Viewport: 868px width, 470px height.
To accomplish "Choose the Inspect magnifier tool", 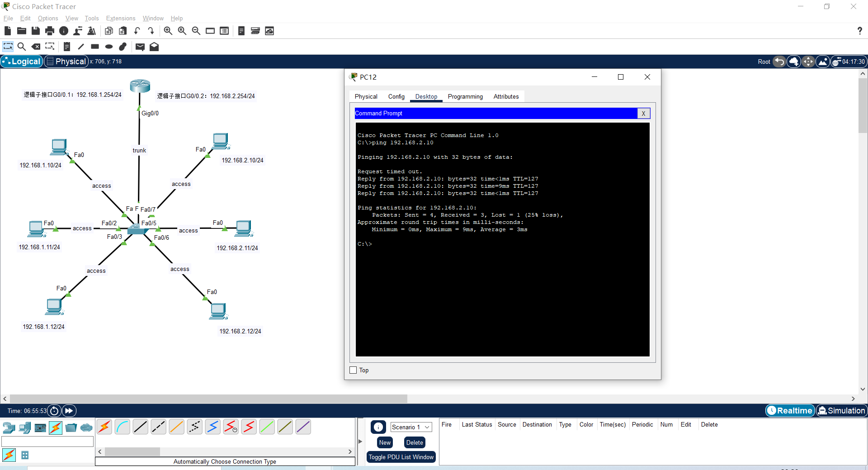I will click(x=22, y=47).
